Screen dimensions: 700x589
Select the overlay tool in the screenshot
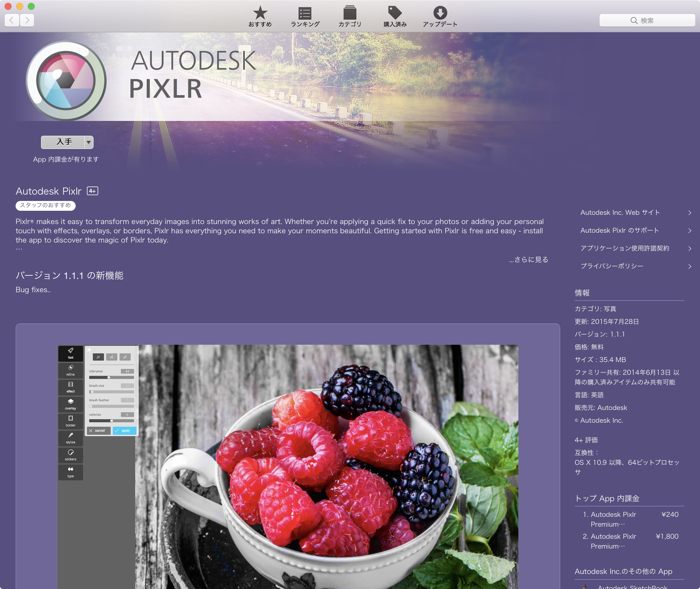70,404
